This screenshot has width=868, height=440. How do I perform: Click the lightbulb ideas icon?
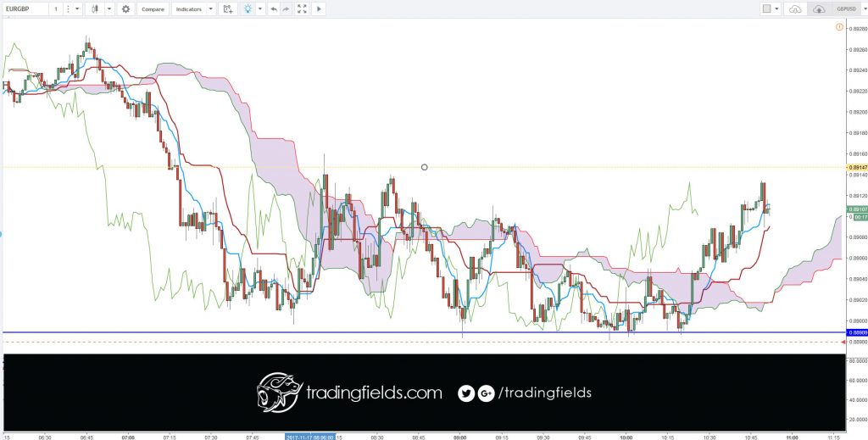click(x=248, y=8)
